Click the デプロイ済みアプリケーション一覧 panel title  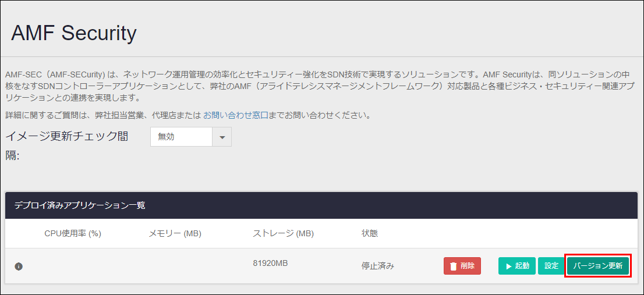(x=80, y=205)
